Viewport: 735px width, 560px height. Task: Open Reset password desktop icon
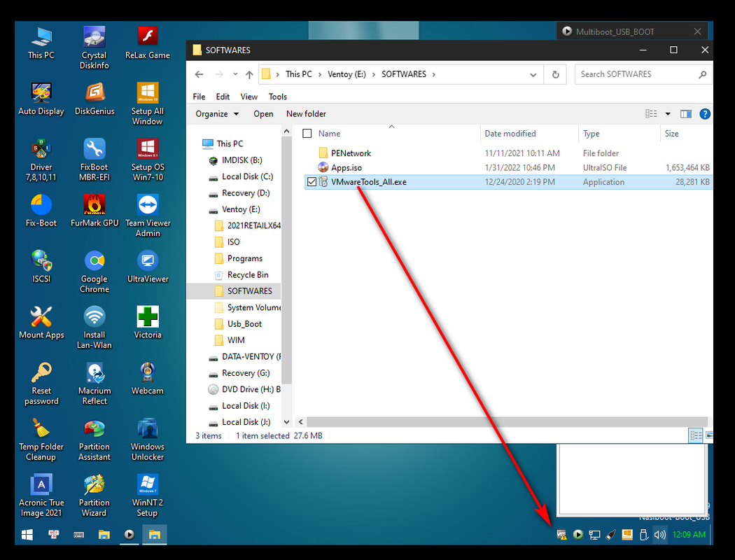(41, 384)
